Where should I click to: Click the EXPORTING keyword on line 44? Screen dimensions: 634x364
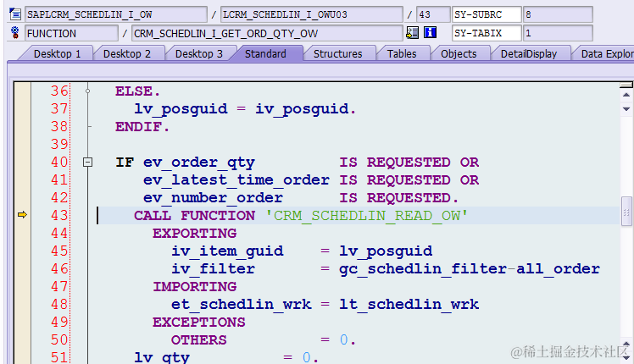[194, 233]
